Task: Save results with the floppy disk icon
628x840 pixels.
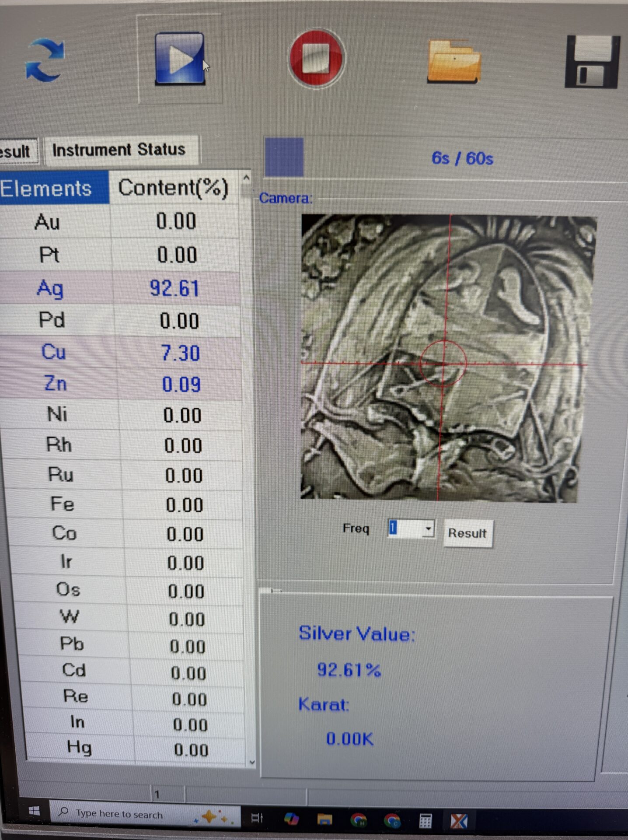Action: 592,62
